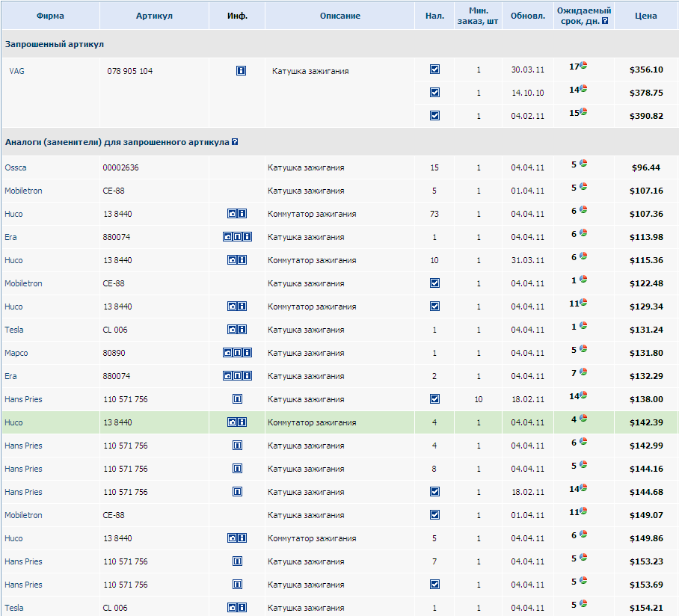Open Huco link in highlighted $142.39 row
This screenshot has height=616, width=679.
pyautogui.click(x=14, y=422)
